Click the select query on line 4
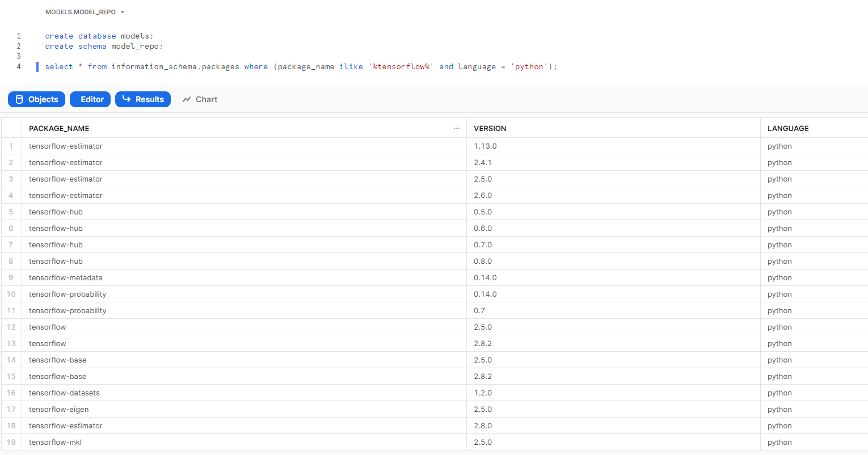 [x=301, y=66]
